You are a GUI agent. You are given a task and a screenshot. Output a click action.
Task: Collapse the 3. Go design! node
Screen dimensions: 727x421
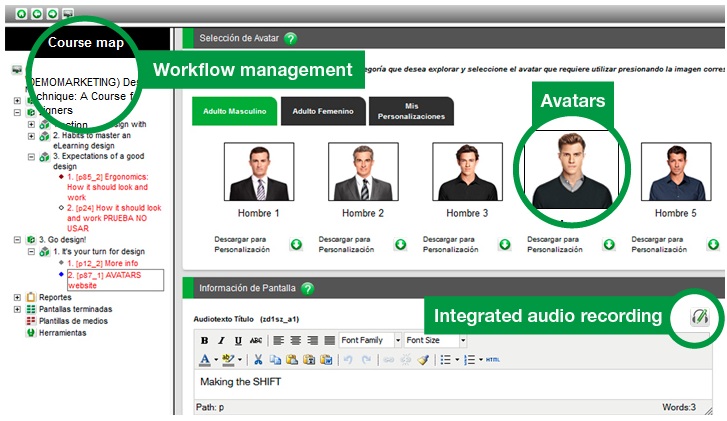[17, 240]
